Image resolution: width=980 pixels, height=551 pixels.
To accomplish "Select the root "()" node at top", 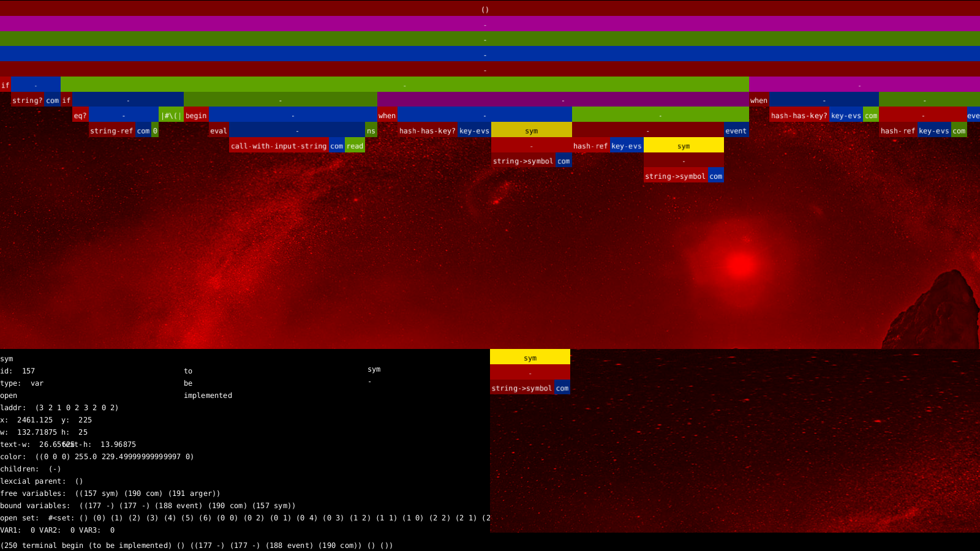I will pos(484,9).
